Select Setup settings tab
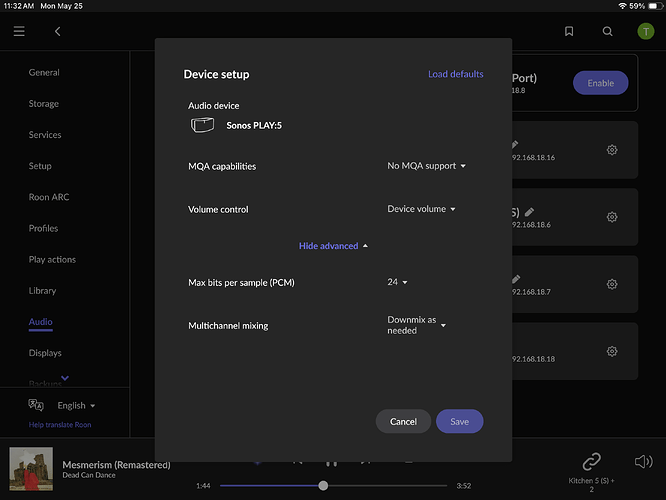Image resolution: width=666 pixels, height=500 pixels. [x=40, y=166]
